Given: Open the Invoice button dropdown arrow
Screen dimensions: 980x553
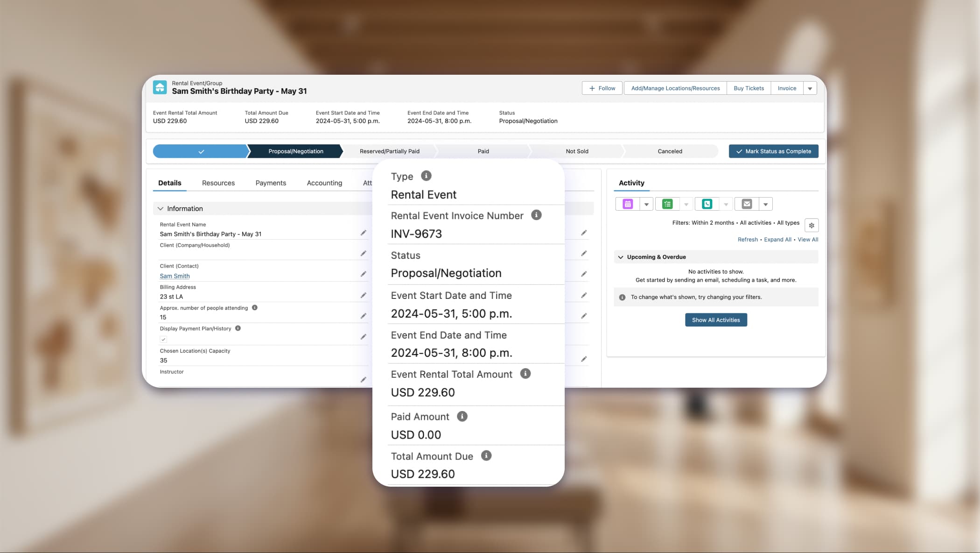Looking at the screenshot, I should click(810, 88).
